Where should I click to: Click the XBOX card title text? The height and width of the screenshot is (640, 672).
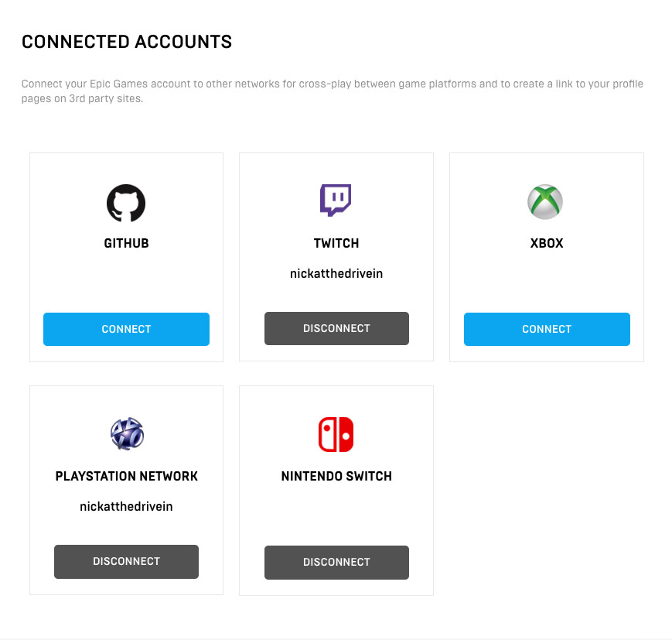pyautogui.click(x=547, y=243)
